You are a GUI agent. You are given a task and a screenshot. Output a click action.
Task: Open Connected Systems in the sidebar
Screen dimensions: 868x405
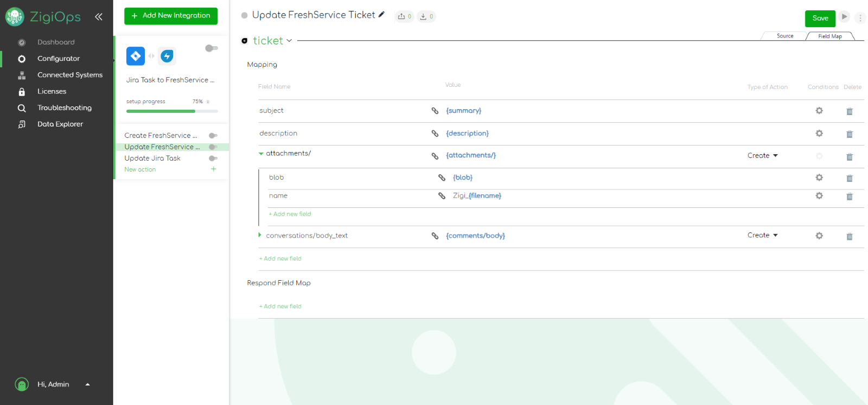coord(70,75)
